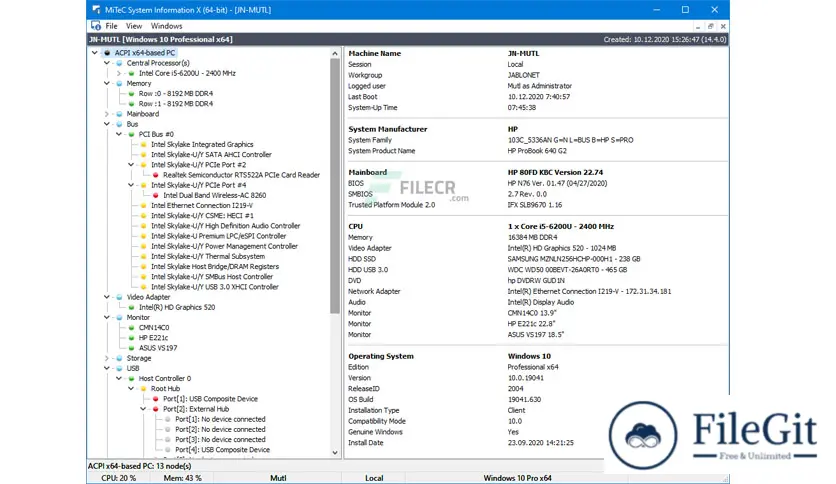The height and width of the screenshot is (484, 836).
Task: Expand the Intel Core i5-6200U node
Action: click(119, 73)
